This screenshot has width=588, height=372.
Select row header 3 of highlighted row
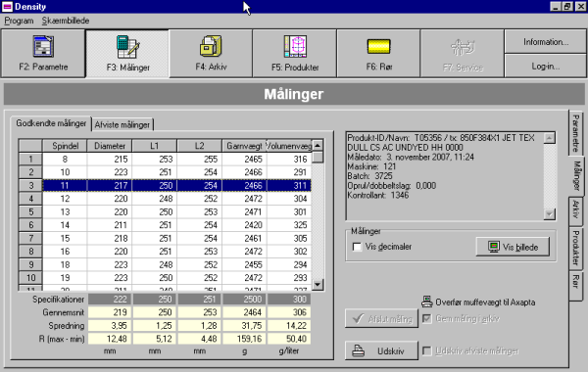pos(30,185)
